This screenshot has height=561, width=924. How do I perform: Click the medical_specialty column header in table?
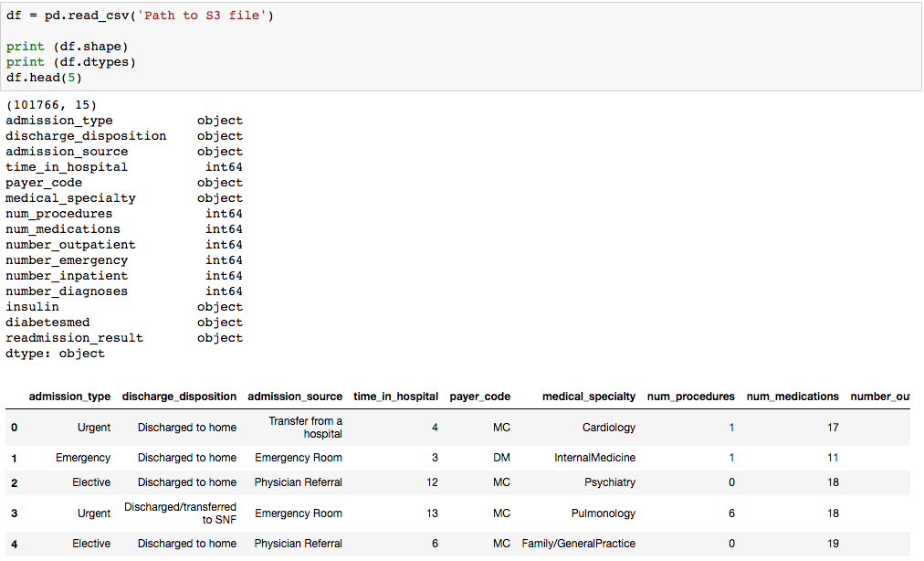click(x=589, y=397)
